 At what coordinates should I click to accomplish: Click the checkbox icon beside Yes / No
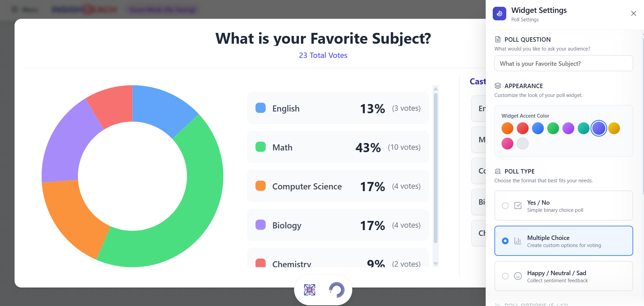[518, 206]
